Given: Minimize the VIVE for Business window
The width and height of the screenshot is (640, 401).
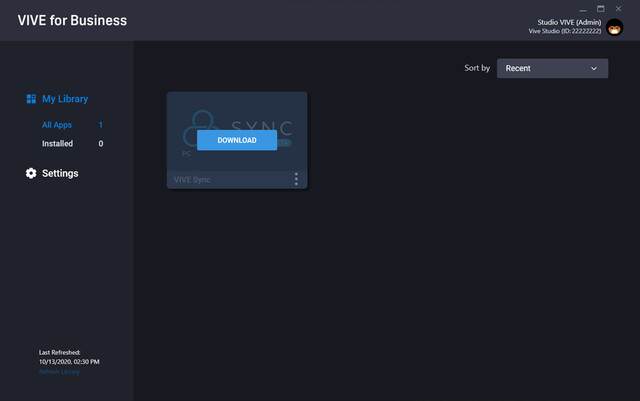Looking at the screenshot, I should point(583,9).
